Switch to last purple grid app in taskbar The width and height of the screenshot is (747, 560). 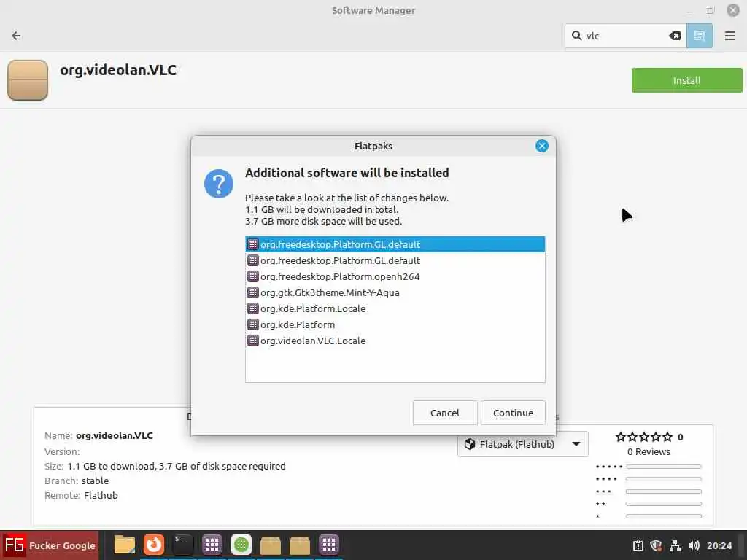tap(329, 545)
